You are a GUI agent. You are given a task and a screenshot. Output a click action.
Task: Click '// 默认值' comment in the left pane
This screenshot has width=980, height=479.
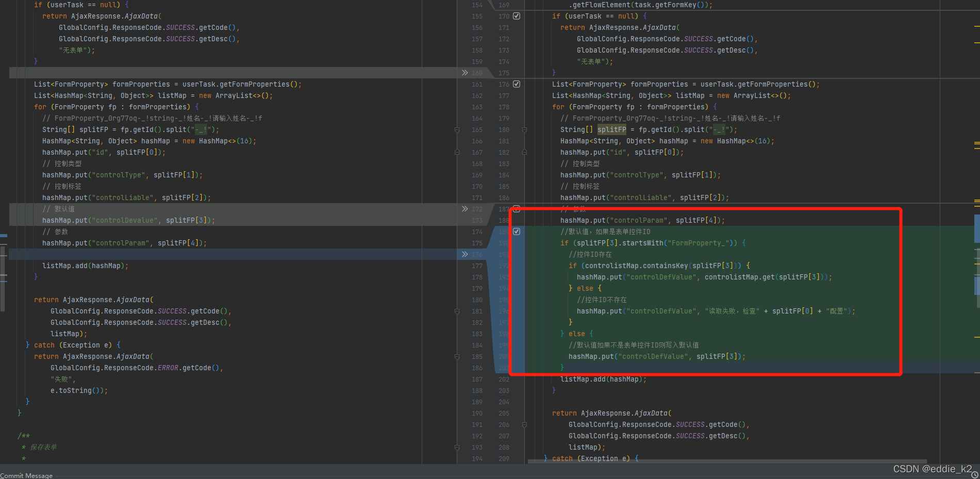click(58, 209)
